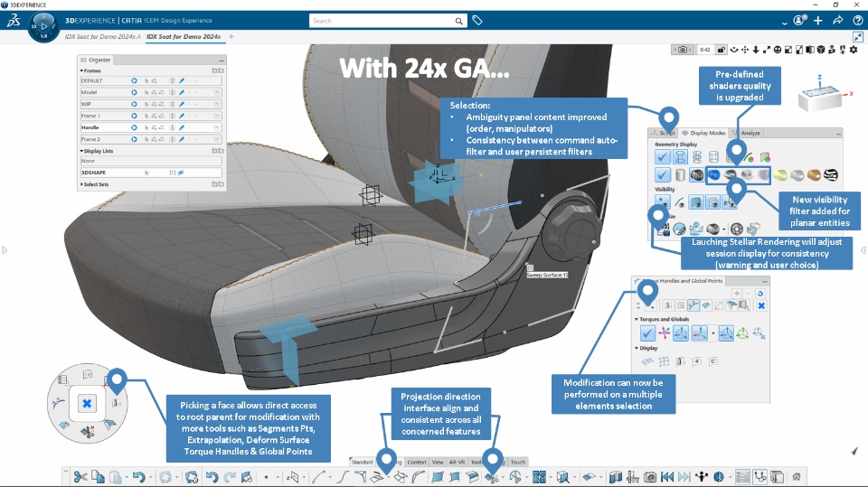Minimize the Display Modes panel

pyautogui.click(x=838, y=134)
